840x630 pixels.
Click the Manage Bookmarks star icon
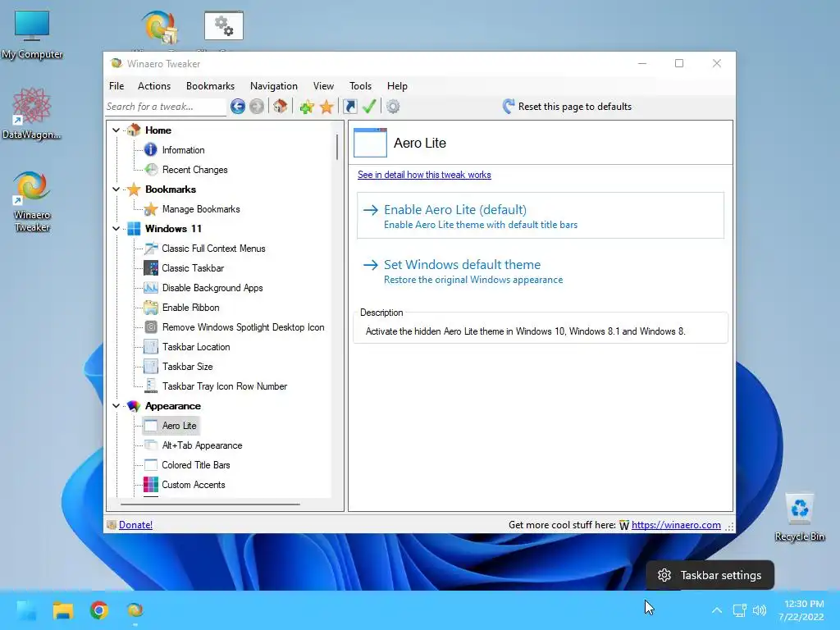click(151, 209)
